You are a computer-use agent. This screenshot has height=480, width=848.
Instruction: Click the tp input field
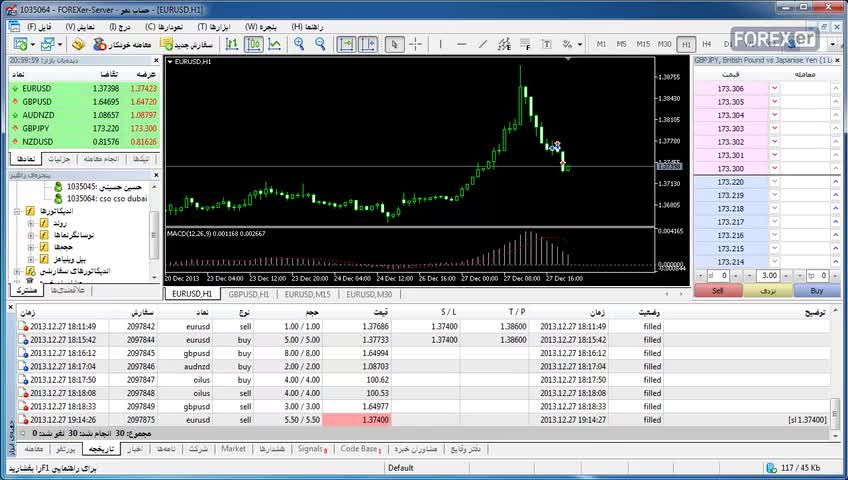click(x=817, y=276)
